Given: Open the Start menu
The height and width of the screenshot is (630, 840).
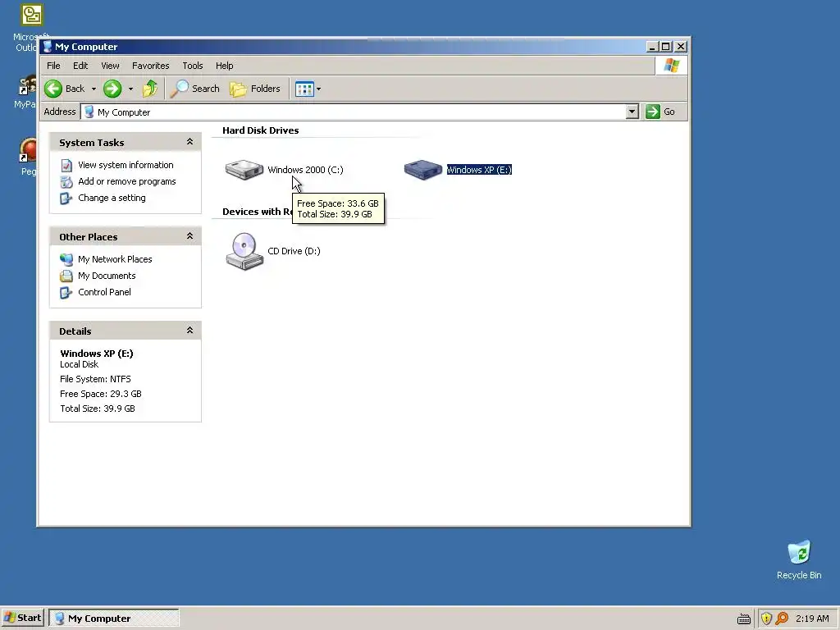Looking at the screenshot, I should [22, 618].
